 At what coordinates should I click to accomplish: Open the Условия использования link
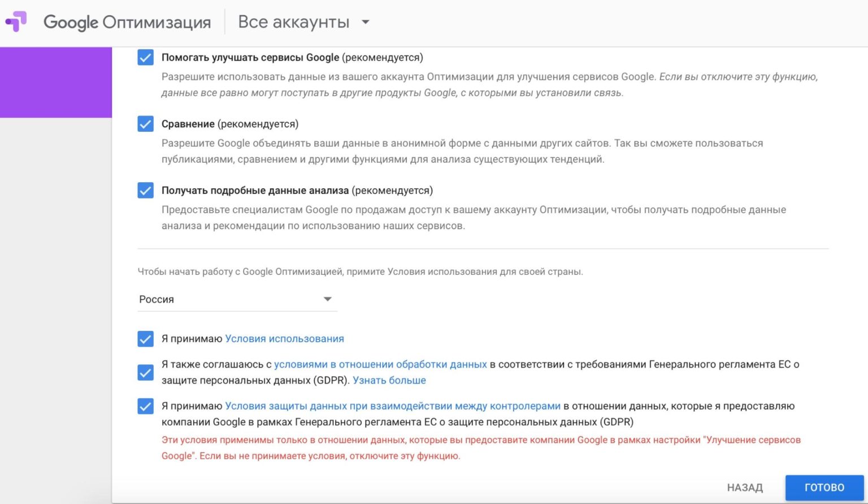coord(284,339)
